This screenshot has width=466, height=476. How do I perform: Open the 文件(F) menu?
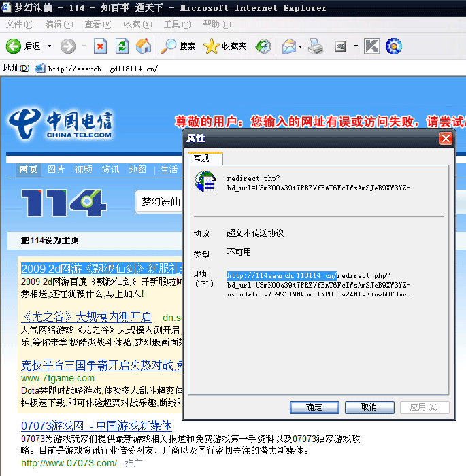click(x=20, y=24)
